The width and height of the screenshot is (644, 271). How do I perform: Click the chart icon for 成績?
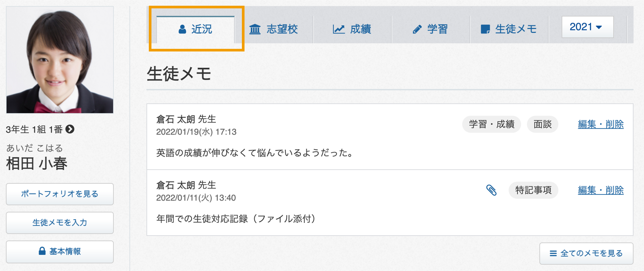(x=338, y=29)
